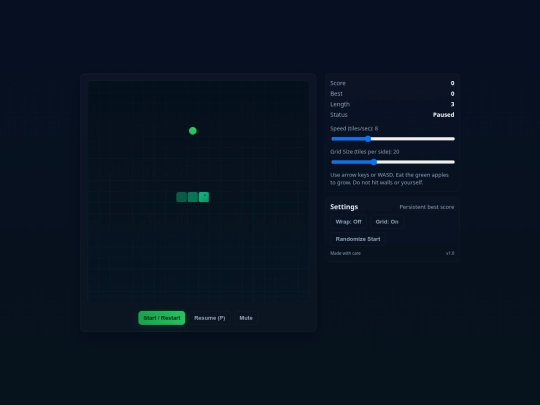Screen dimensions: 540x405
Task: Click the Best label
Action: tap(336, 94)
